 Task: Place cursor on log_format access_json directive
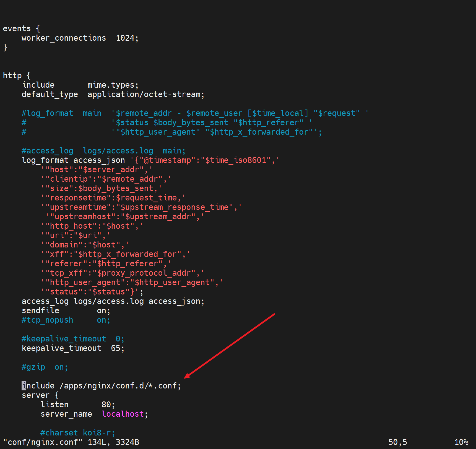tap(73, 160)
